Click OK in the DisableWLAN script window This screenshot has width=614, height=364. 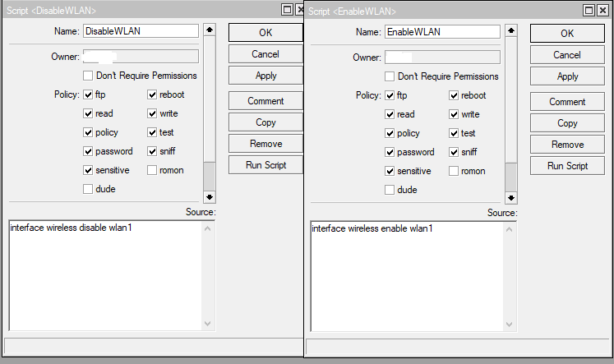265,33
